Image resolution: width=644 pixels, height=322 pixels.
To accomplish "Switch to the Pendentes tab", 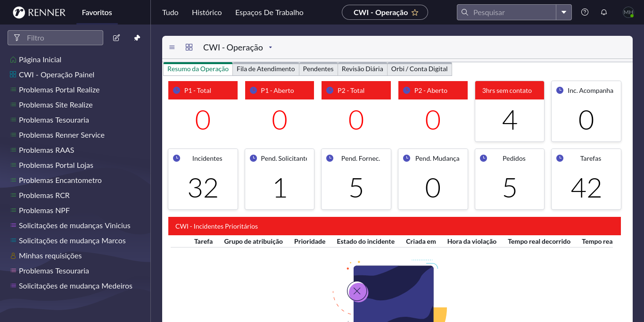I will click(x=318, y=69).
